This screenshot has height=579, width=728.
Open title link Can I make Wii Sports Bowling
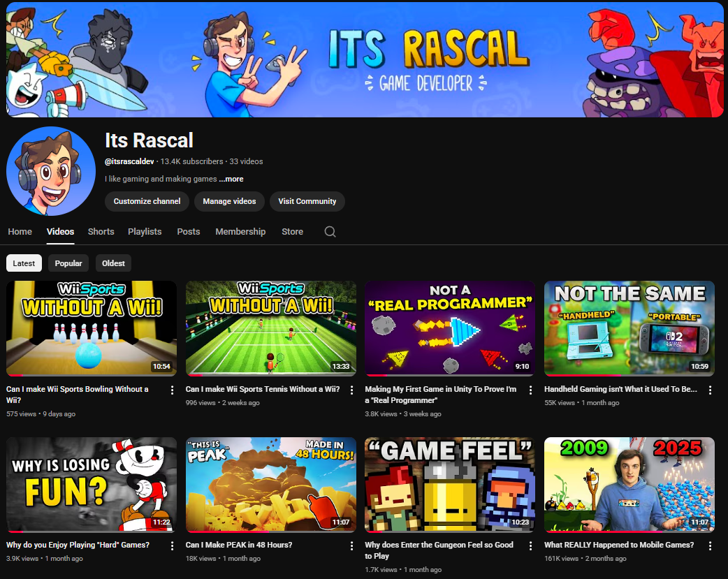[x=78, y=395]
